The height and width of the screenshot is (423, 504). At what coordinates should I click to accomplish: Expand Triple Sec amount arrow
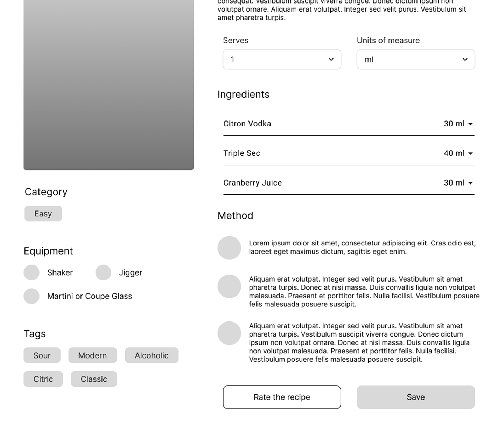470,153
